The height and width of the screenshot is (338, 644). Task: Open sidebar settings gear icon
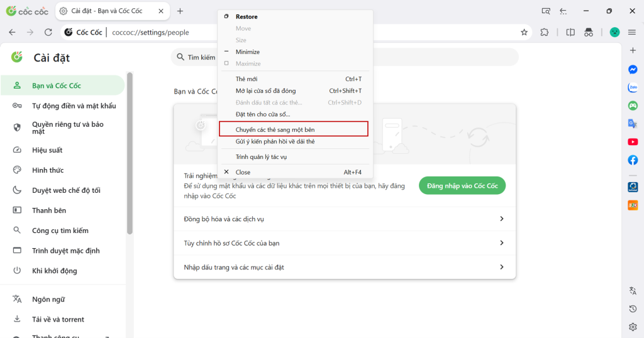(633, 327)
